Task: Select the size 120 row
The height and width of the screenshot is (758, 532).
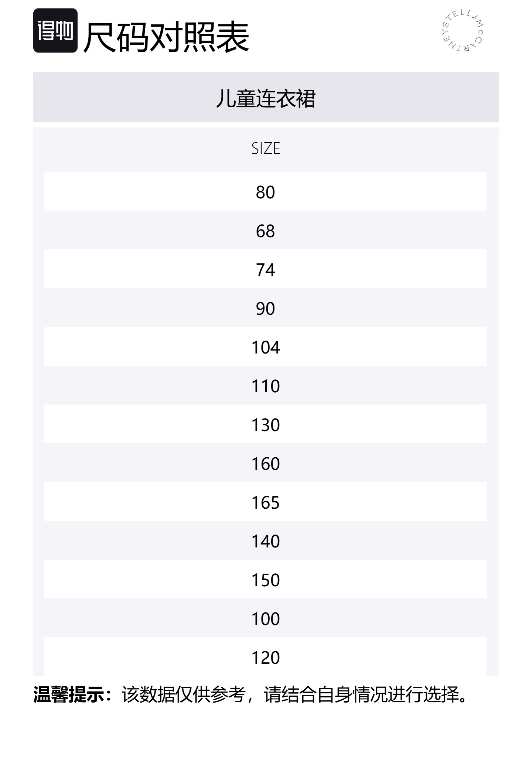Action: pos(266,658)
